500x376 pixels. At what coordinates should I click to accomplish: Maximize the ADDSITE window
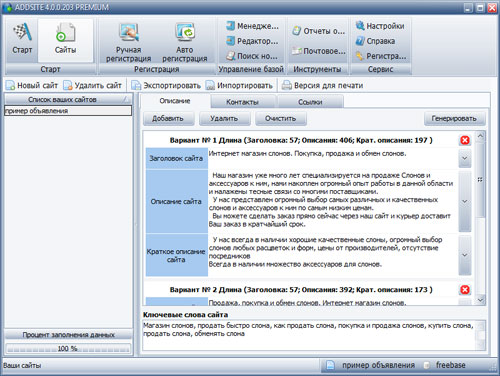(480, 8)
